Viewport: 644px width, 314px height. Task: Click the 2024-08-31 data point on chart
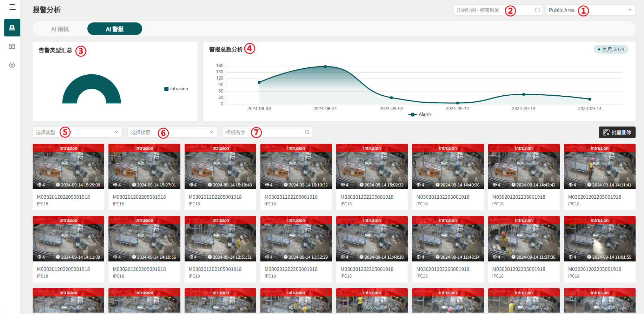(325, 67)
